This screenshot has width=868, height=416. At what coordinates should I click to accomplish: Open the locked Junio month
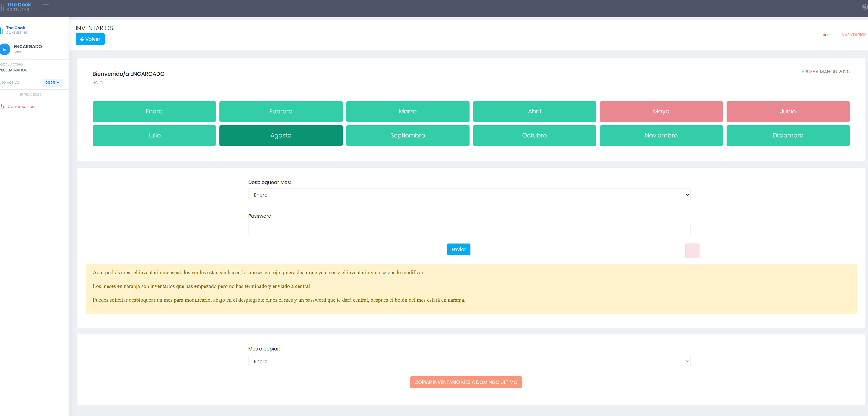tap(788, 111)
